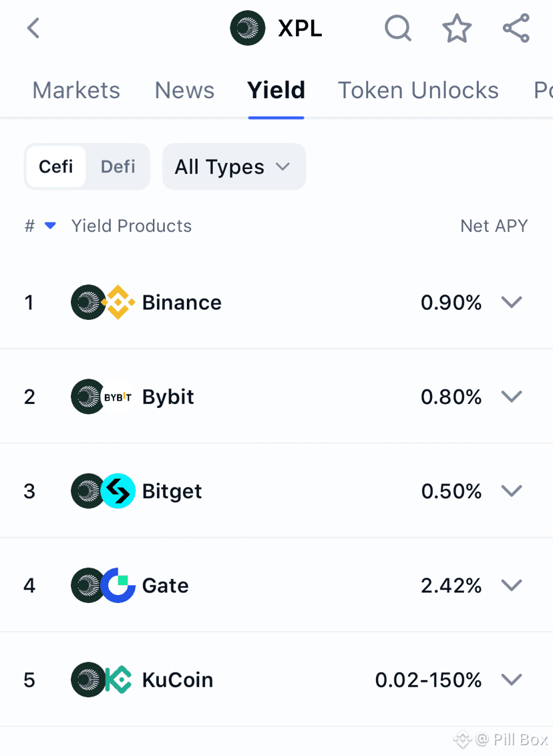The width and height of the screenshot is (553, 756).
Task: Expand the KuCoin yield details chevron
Action: 512,680
